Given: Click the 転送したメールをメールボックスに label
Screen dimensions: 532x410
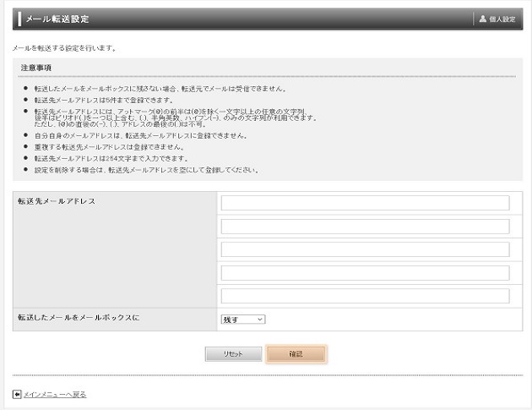Looking at the screenshot, I should (79, 317).
